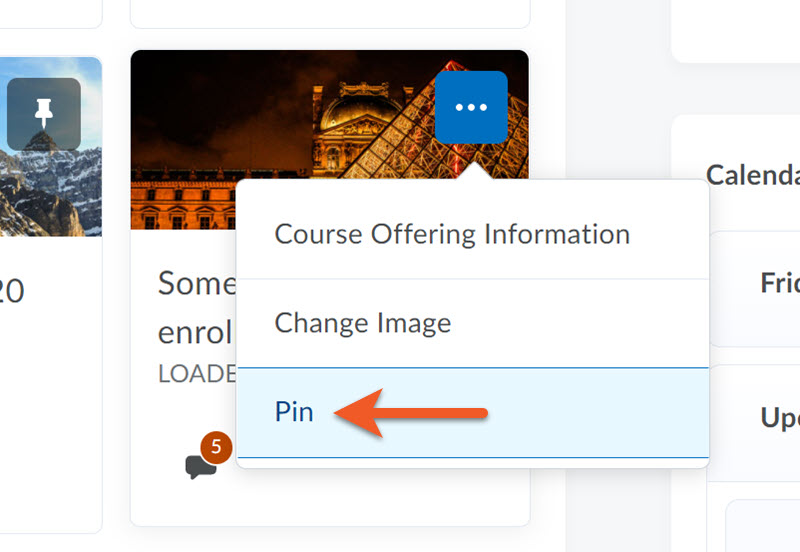Choose Change Image in the dropdown menu
800x552 pixels.
(363, 323)
